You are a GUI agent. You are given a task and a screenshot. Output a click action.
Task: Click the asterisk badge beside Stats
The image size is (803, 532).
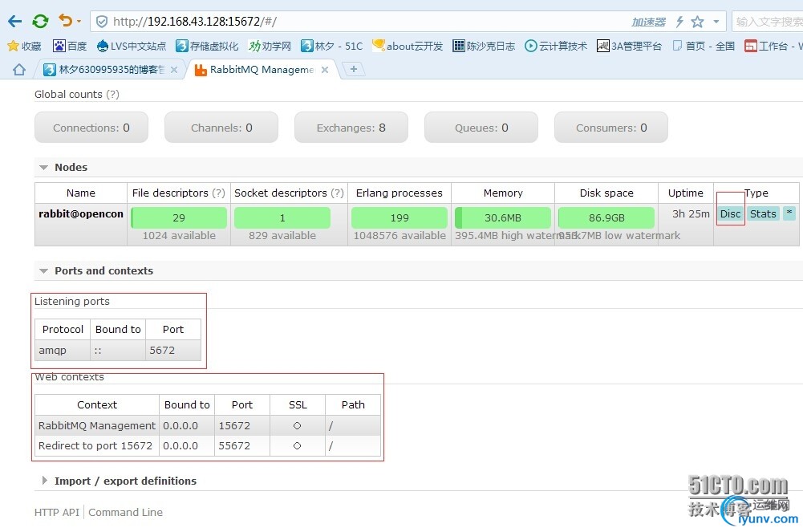[x=789, y=213]
